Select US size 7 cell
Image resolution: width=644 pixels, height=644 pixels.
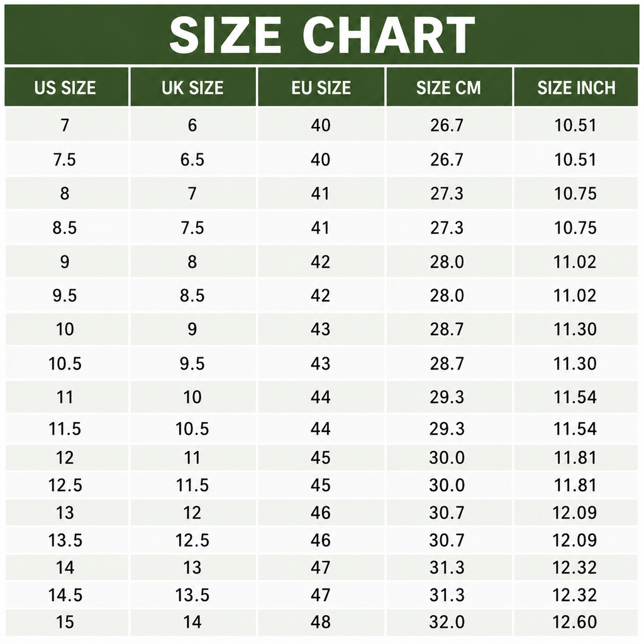point(67,125)
